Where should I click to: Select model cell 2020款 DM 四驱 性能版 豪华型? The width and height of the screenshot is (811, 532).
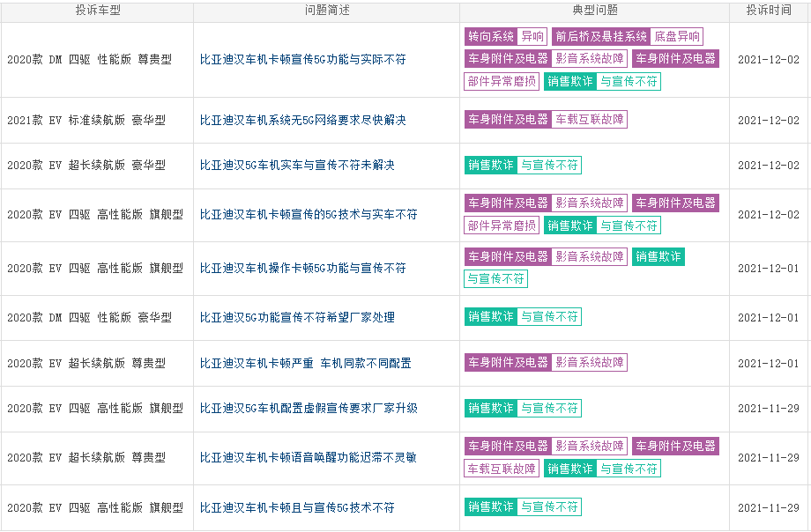[90, 317]
